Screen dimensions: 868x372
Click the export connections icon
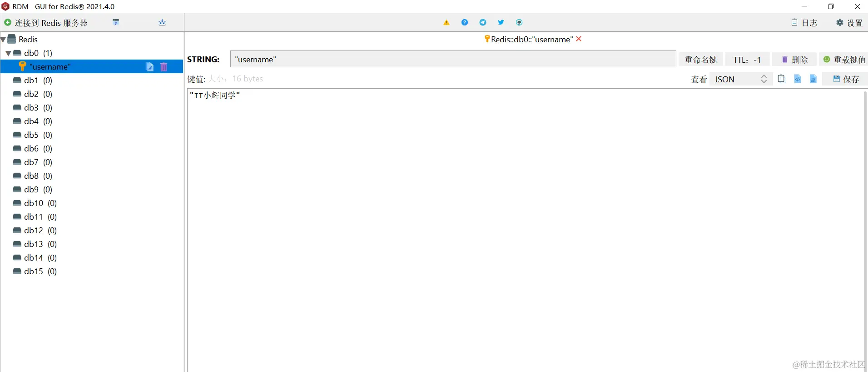(162, 22)
